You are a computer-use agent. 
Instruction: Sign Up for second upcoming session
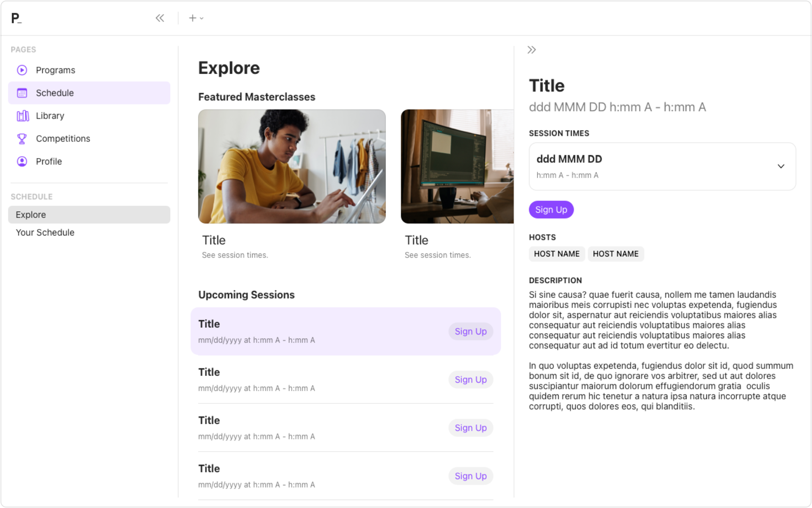[471, 380]
